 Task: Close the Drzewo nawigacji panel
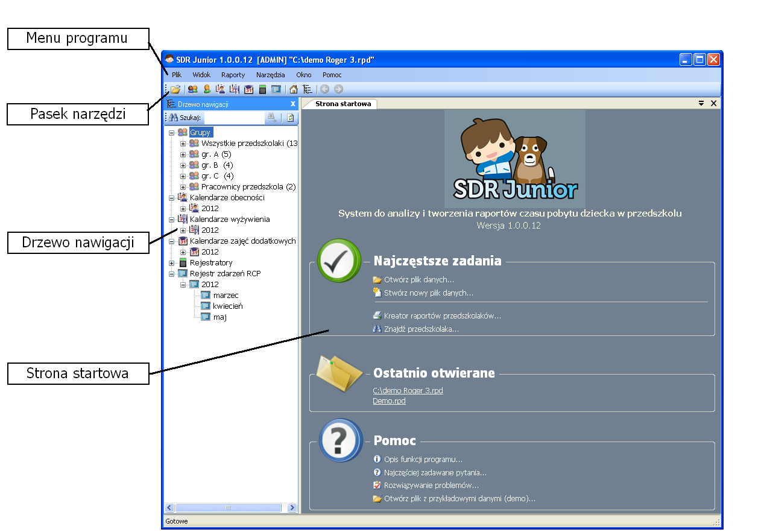293,104
